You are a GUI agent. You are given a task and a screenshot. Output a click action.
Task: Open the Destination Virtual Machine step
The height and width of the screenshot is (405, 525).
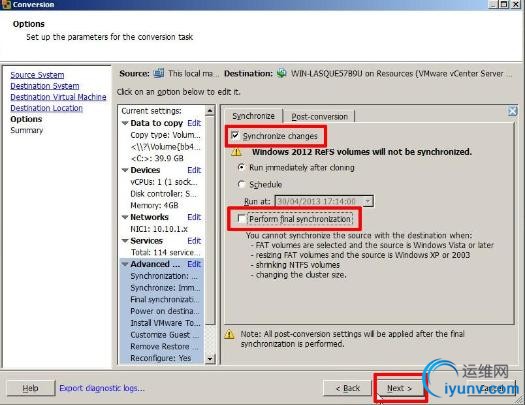[x=58, y=97]
